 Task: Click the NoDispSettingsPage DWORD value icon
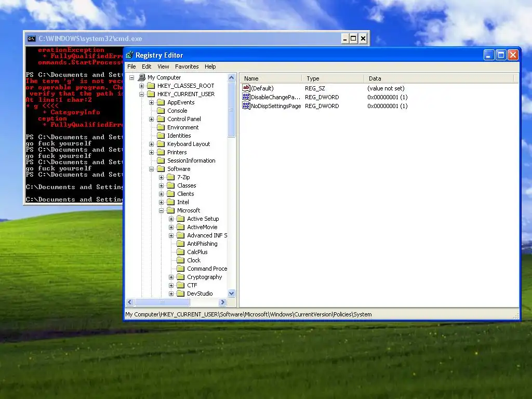(x=246, y=106)
